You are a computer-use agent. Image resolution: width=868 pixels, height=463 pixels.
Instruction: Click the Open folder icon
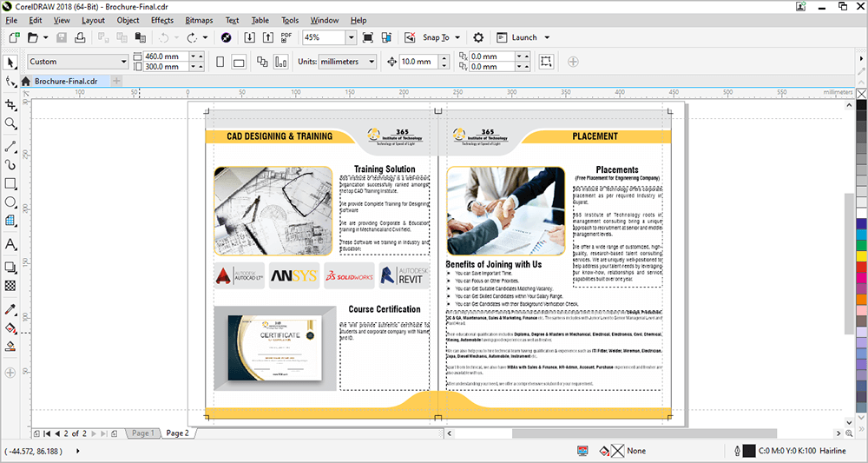pos(33,37)
